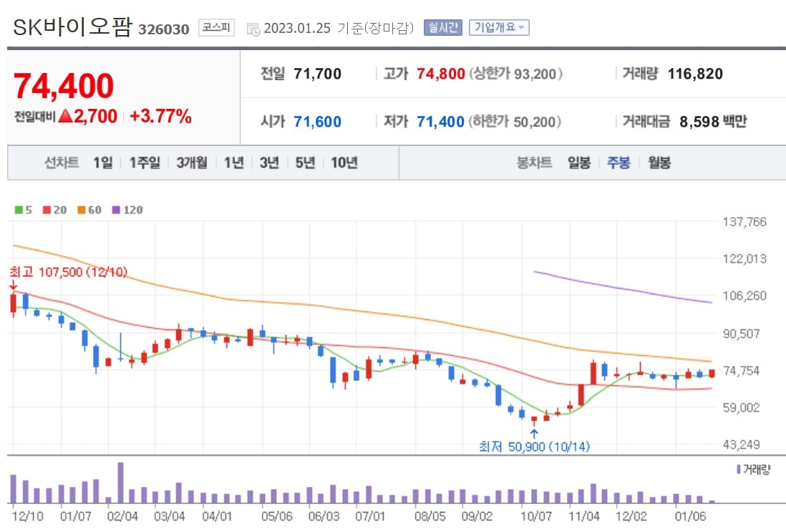Click the calendar icon before the date
786x532 pixels.
(x=253, y=29)
